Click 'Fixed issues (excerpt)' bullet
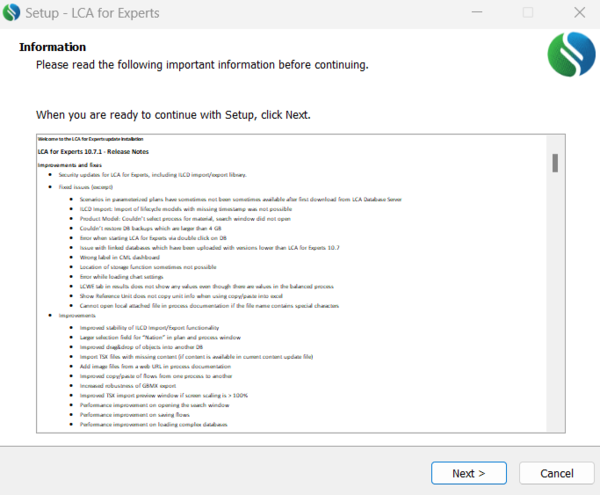600x495 pixels. click(85, 187)
